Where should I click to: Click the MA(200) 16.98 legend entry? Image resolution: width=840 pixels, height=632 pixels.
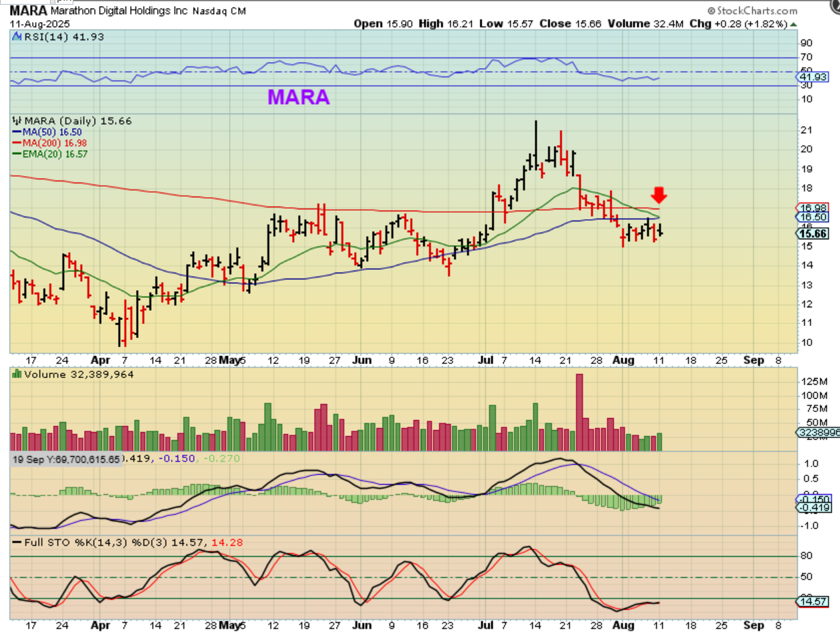(x=49, y=143)
